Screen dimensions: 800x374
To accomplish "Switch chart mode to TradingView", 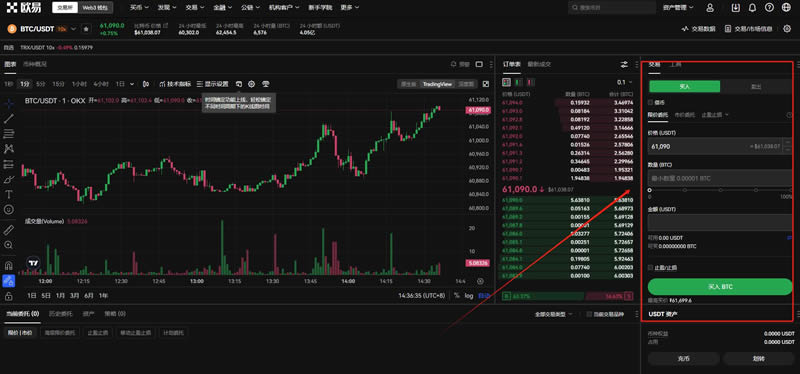I will point(437,84).
